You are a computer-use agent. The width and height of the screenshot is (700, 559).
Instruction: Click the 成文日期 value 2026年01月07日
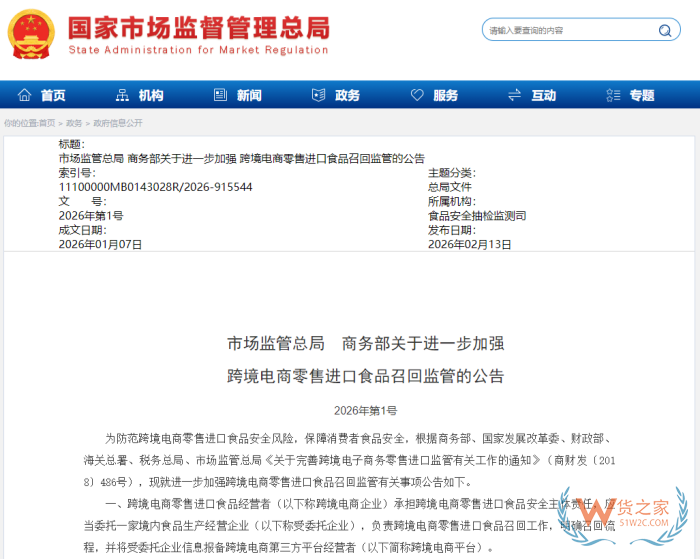click(x=100, y=244)
